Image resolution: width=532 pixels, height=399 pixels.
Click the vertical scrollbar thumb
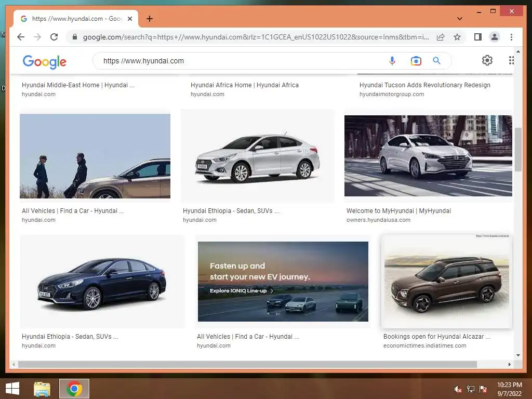[518, 149]
